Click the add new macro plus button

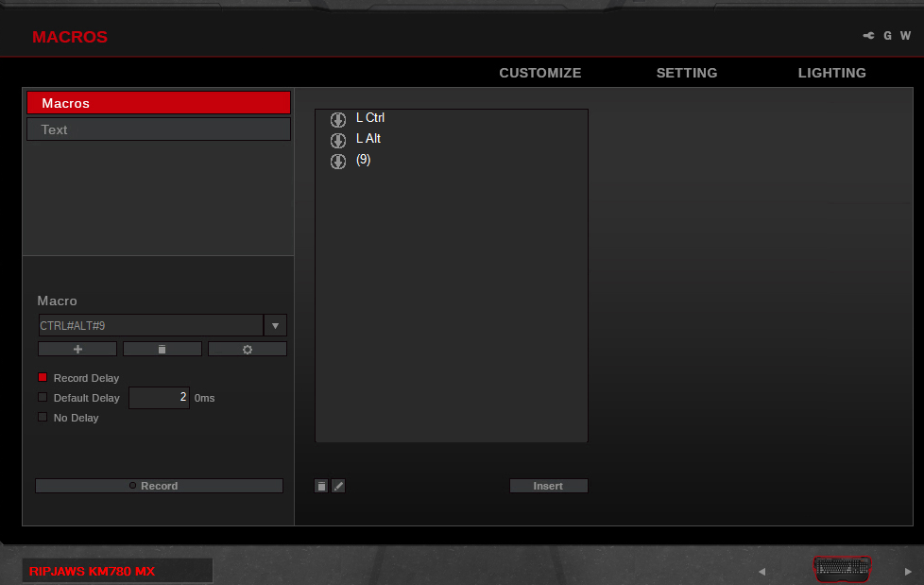[77, 349]
